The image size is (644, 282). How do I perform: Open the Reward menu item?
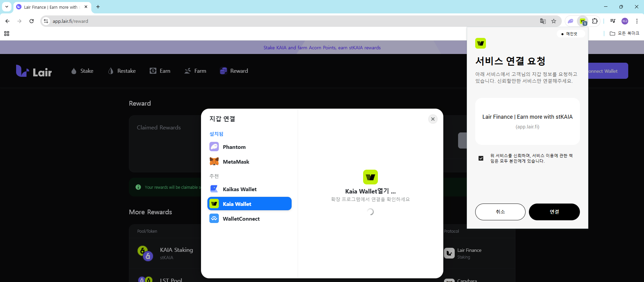click(x=234, y=71)
